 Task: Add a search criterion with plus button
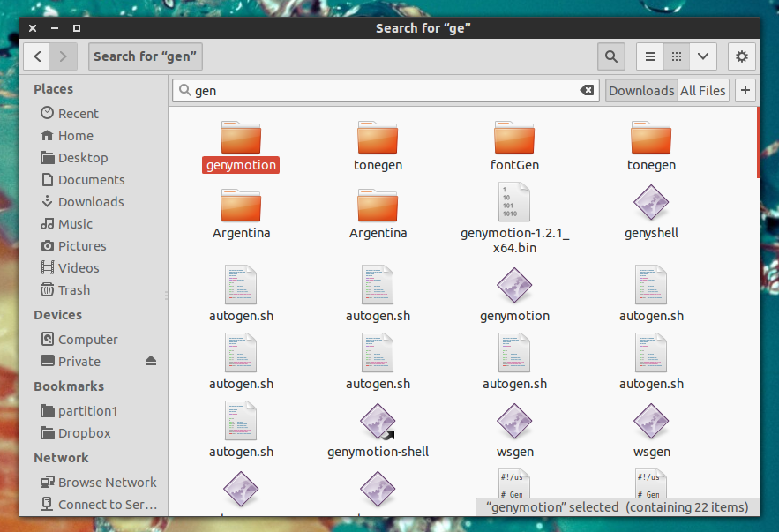745,90
